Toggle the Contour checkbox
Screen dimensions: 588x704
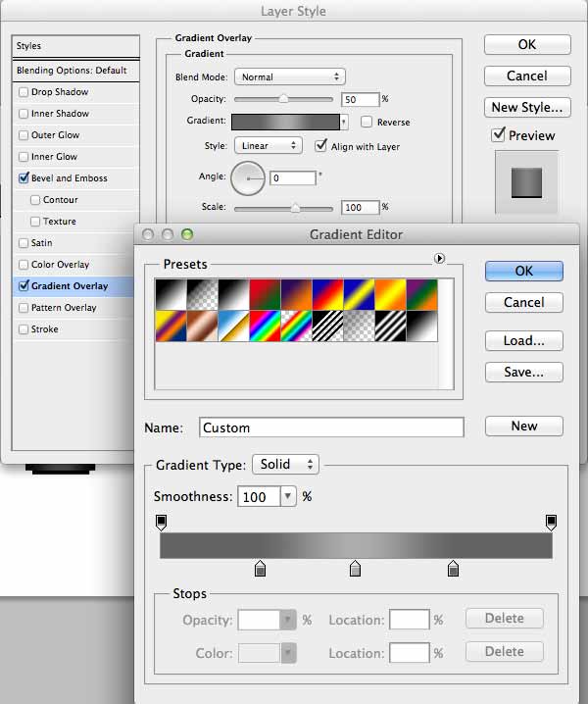click(x=35, y=200)
